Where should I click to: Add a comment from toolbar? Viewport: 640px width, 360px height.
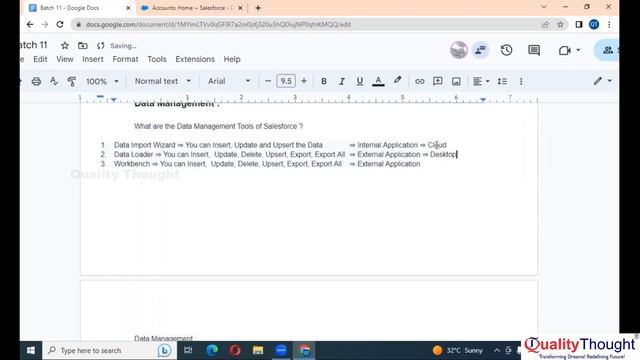pyautogui.click(x=438, y=81)
